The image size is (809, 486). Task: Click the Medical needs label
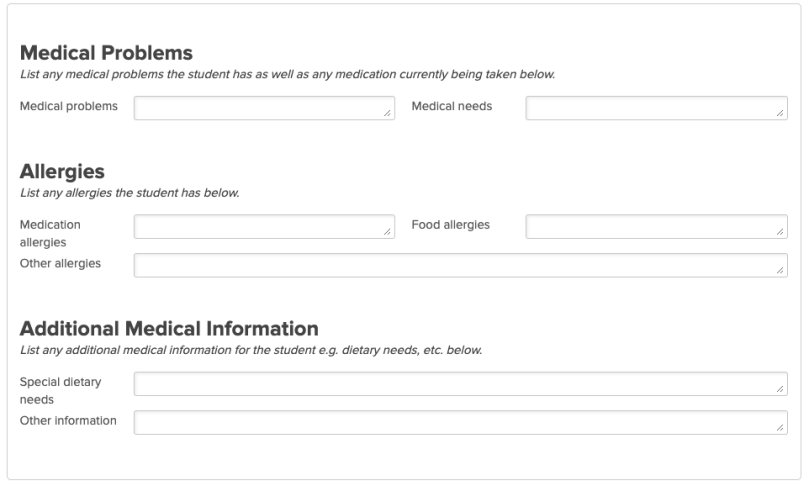pyautogui.click(x=451, y=106)
